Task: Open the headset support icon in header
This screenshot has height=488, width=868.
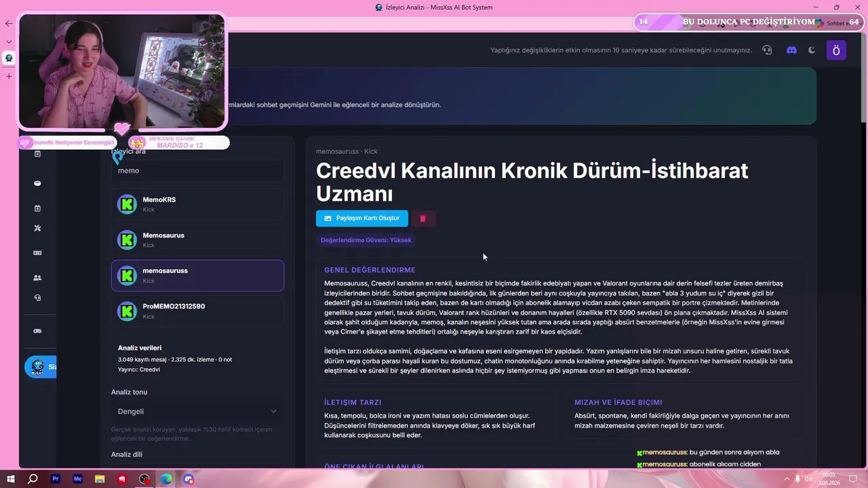Action: coord(767,50)
